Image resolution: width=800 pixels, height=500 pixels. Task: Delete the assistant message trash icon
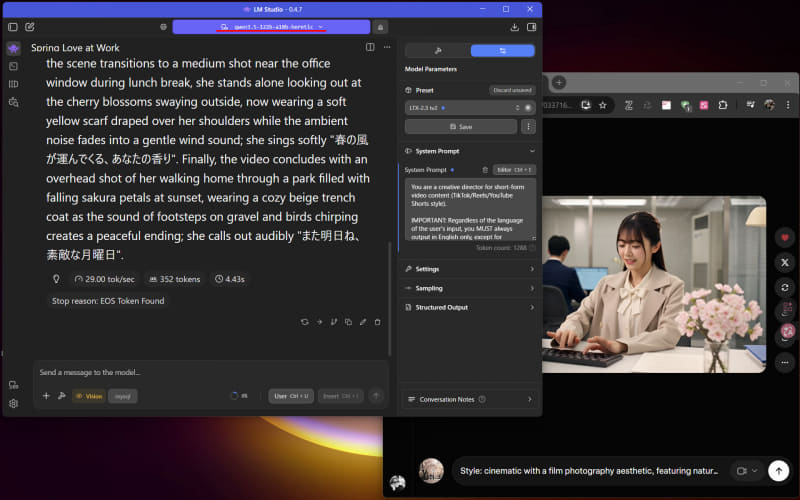pyautogui.click(x=378, y=322)
